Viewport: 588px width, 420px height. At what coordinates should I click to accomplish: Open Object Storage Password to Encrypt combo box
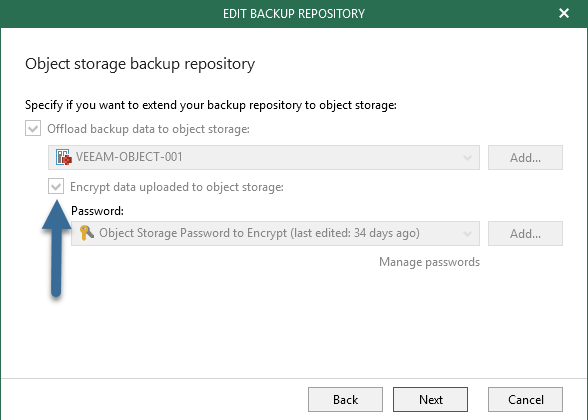(x=275, y=233)
